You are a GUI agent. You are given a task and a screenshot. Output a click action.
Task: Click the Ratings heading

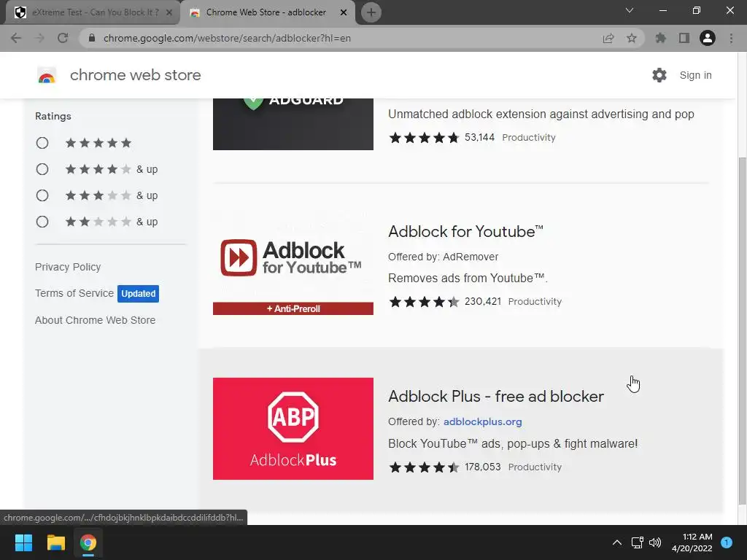tap(53, 116)
